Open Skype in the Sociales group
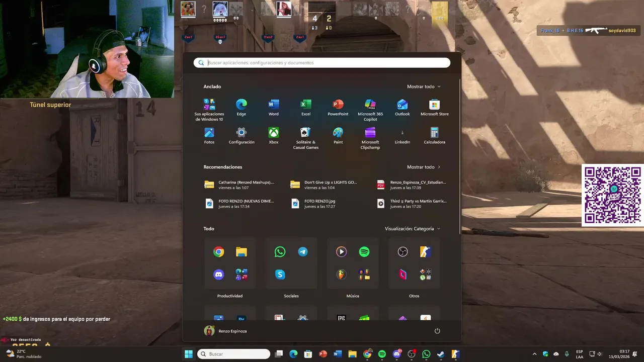Image resolution: width=644 pixels, height=362 pixels. (280, 275)
